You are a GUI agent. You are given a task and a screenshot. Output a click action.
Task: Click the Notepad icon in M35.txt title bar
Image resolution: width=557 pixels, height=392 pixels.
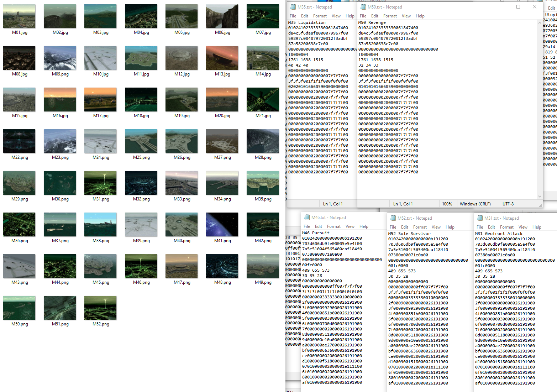[293, 7]
